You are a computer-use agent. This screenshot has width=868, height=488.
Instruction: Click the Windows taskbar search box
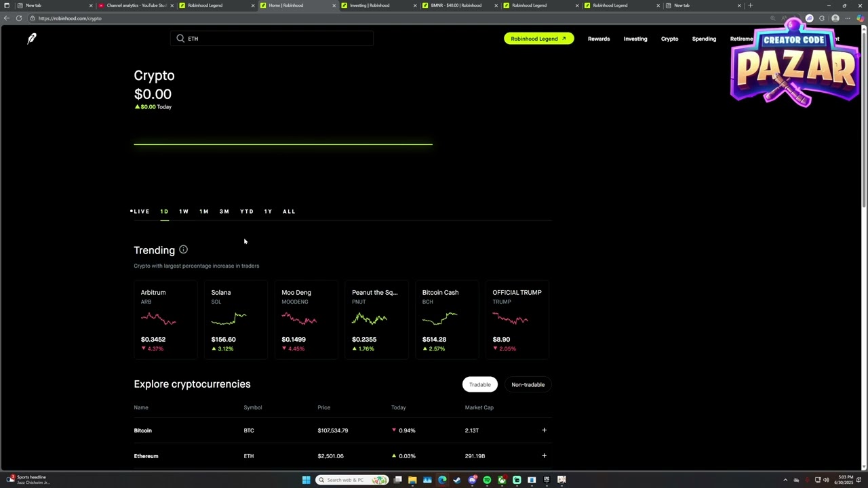tap(352, 480)
